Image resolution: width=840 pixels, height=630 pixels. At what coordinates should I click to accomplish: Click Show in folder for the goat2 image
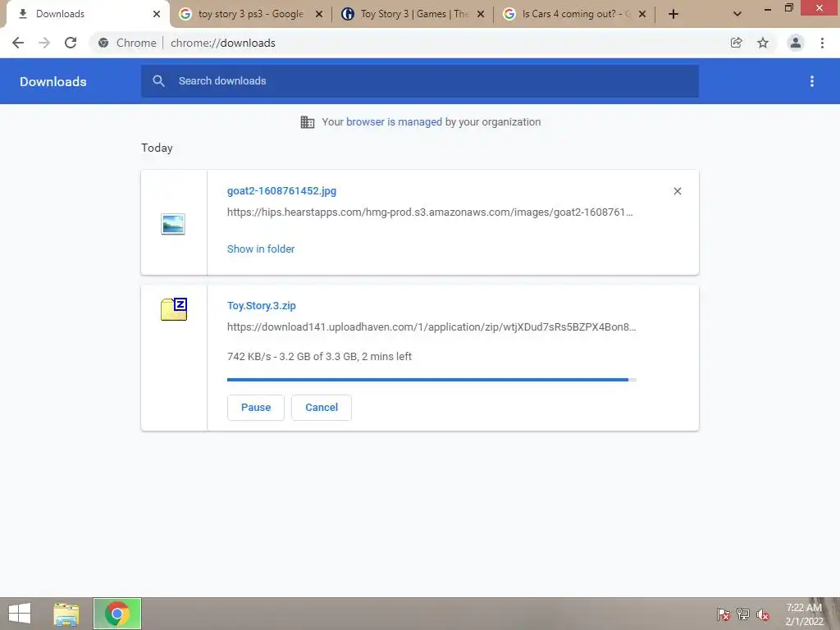pyautogui.click(x=261, y=249)
